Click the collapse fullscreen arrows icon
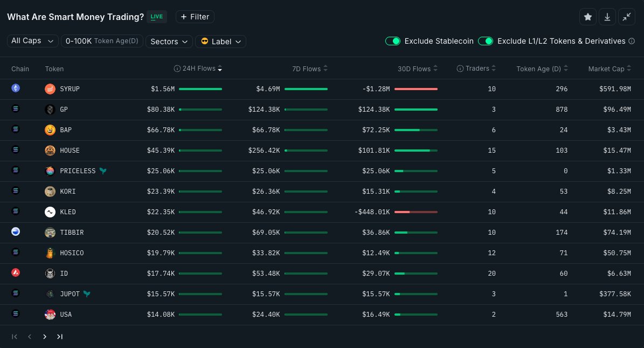This screenshot has width=644, height=348. 627,17
